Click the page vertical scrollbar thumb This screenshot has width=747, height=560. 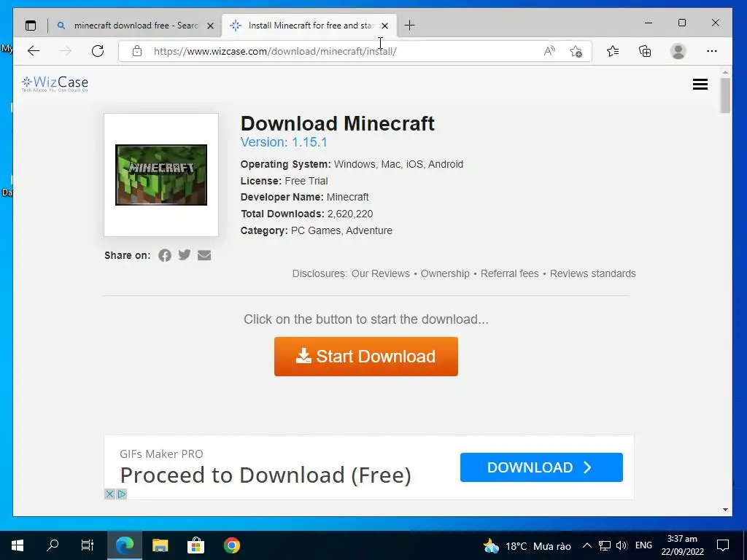[725, 96]
